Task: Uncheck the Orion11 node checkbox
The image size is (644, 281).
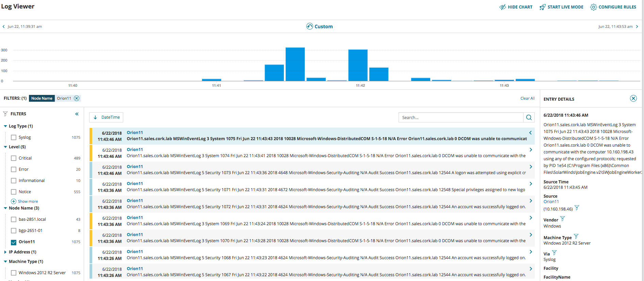Action: click(14, 242)
